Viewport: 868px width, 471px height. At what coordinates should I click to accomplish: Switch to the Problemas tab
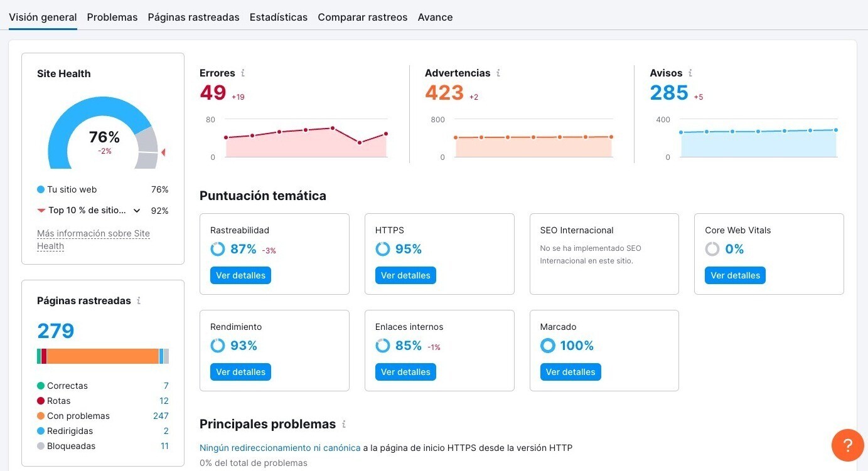tap(112, 18)
